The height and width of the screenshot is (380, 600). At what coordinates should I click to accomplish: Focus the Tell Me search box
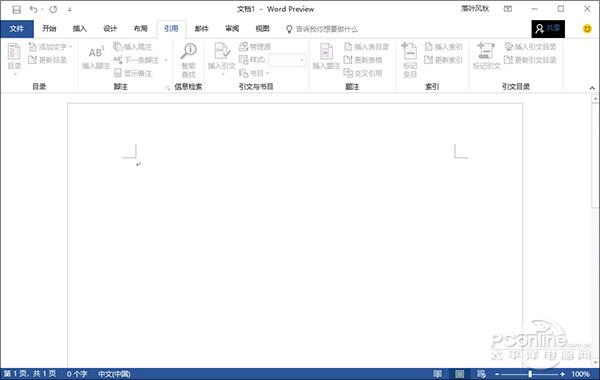click(322, 29)
